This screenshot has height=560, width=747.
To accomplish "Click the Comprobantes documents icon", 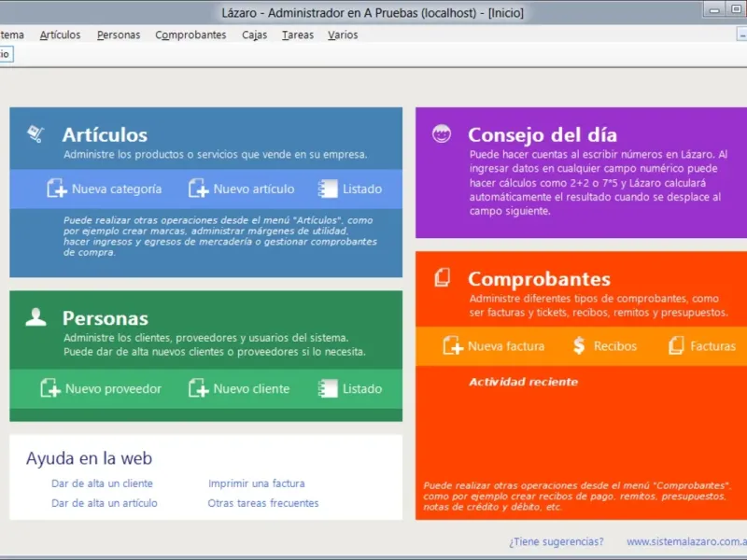I will click(x=442, y=277).
